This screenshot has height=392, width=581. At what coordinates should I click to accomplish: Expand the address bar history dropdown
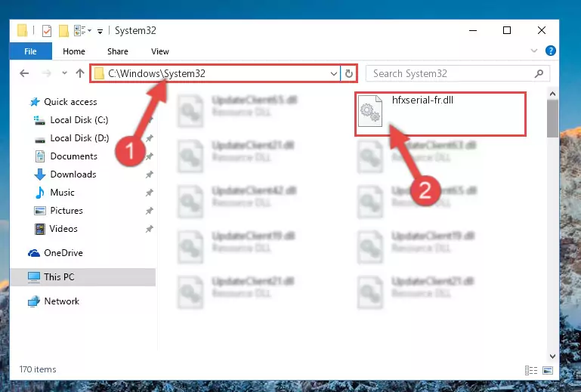(333, 74)
